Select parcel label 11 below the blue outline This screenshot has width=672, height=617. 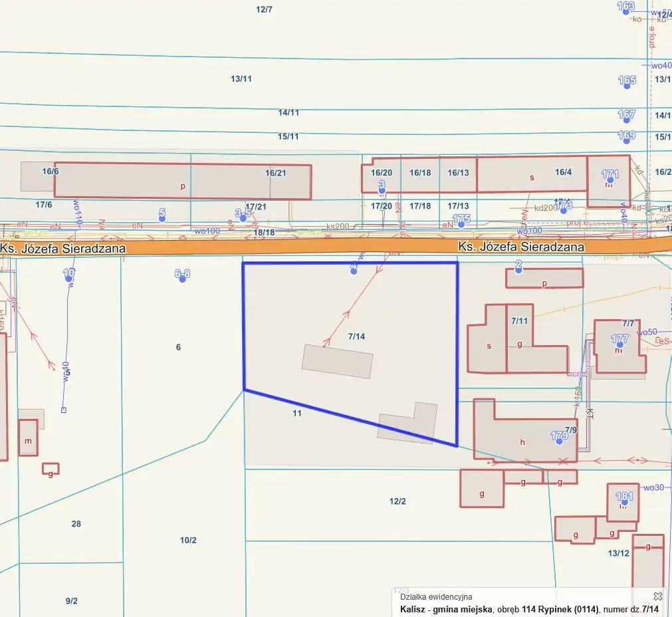pos(297,414)
